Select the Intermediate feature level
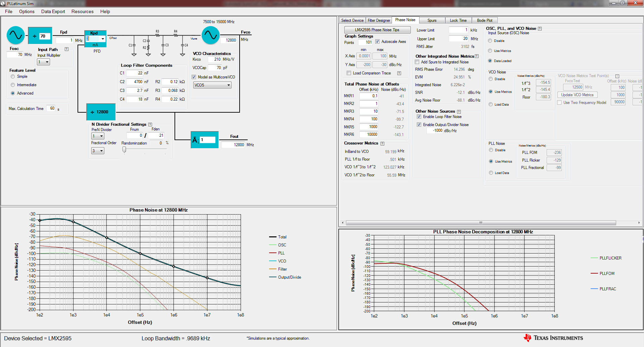Viewport: 644px width, 347px height. click(13, 85)
